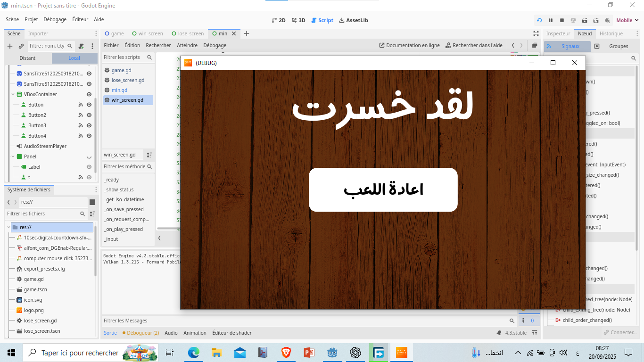The image size is (644, 362).
Task: Open the signal icon beside Button2
Action: click(81, 115)
